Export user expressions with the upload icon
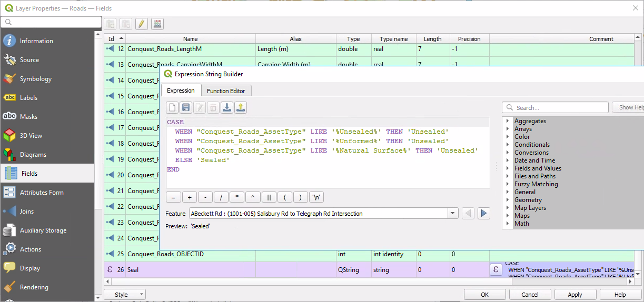The height and width of the screenshot is (302, 644). click(x=241, y=108)
